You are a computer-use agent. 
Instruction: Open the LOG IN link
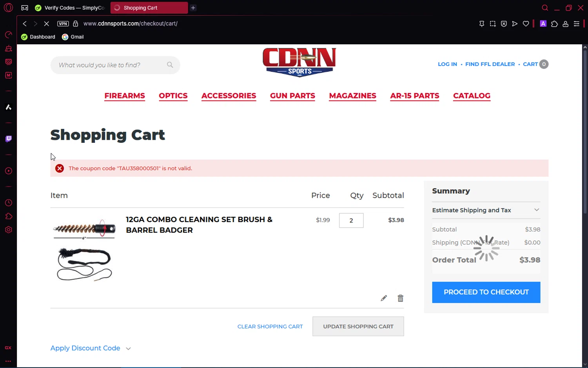pos(447,64)
